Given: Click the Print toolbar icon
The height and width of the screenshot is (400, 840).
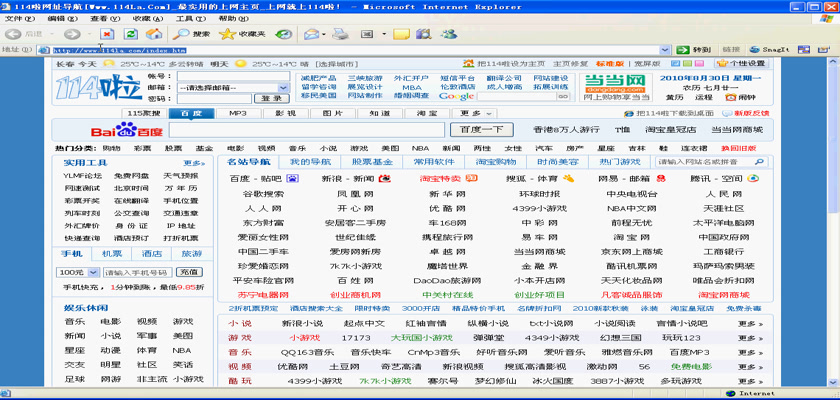Looking at the screenshot, I should [341, 34].
